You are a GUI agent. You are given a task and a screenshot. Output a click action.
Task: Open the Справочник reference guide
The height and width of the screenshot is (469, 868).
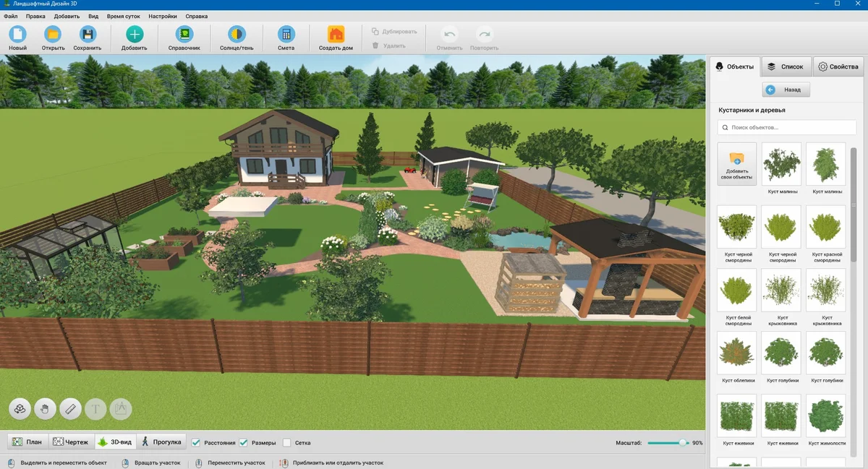point(184,38)
